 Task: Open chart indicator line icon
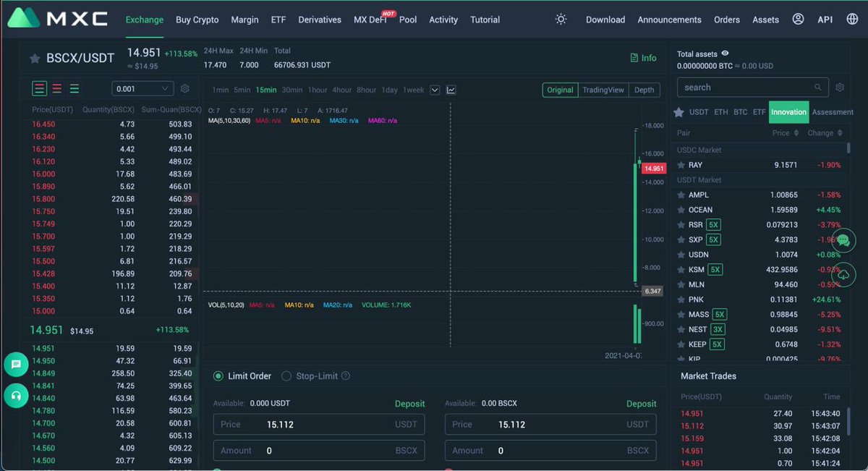[451, 90]
